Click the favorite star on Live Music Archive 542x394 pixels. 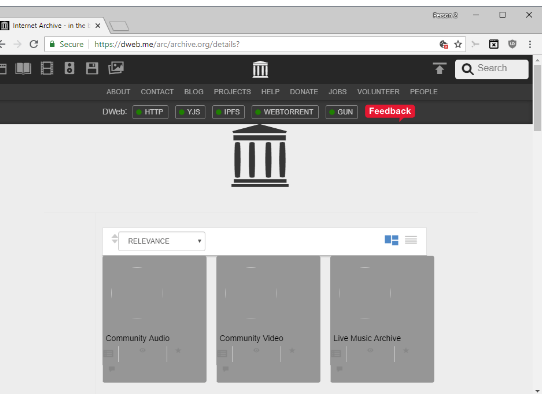pos(406,350)
